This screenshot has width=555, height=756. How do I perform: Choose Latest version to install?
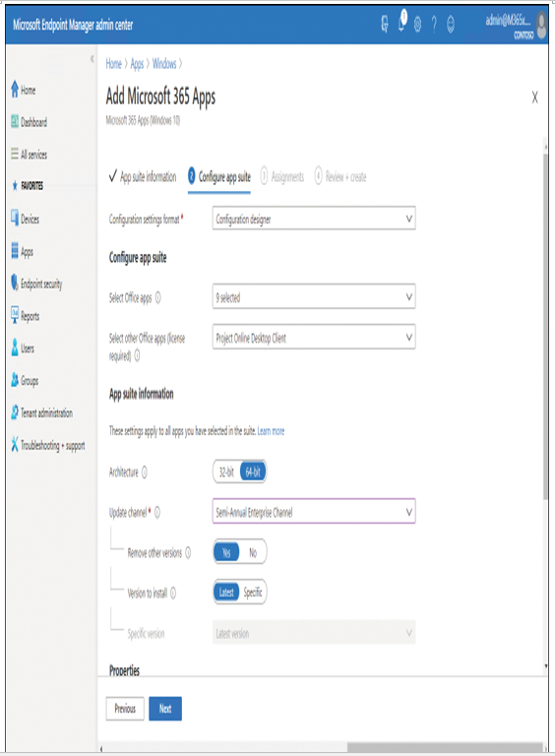[x=226, y=592]
